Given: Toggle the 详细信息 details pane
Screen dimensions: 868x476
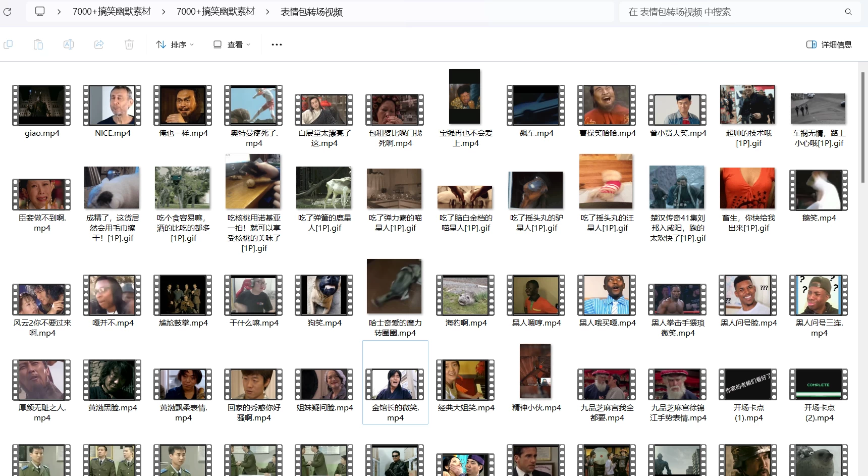Looking at the screenshot, I should (x=829, y=44).
